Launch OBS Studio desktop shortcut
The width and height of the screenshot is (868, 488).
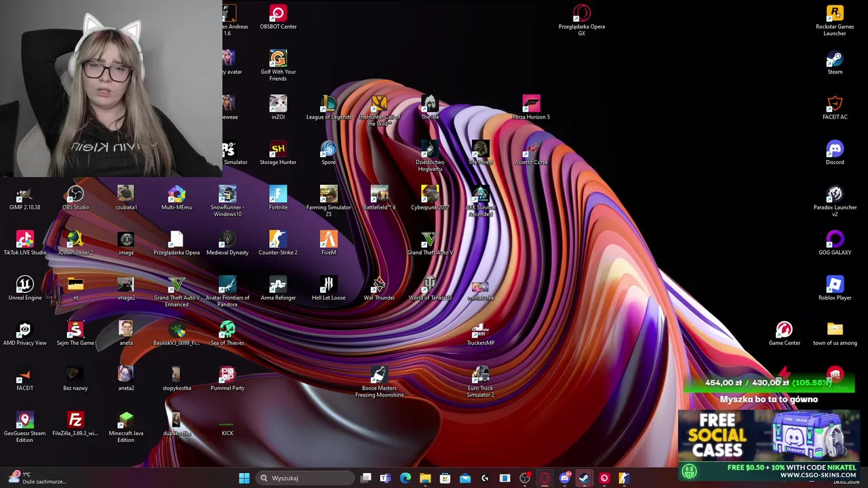pyautogui.click(x=75, y=199)
